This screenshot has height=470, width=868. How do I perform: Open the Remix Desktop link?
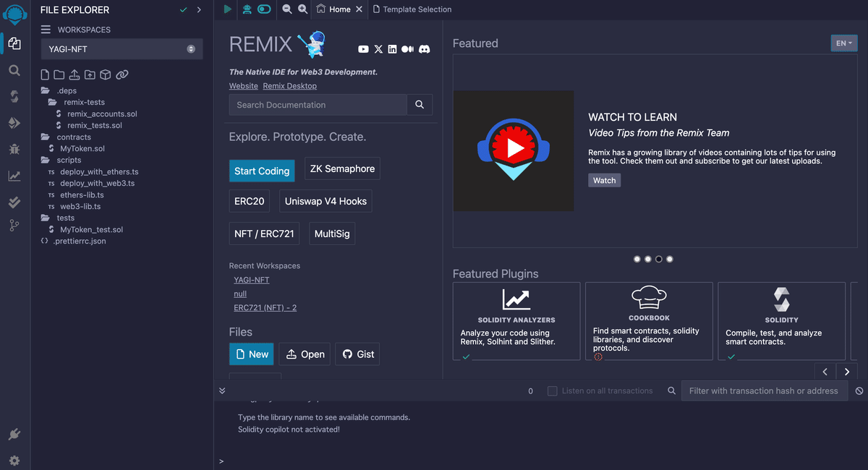[290, 86]
